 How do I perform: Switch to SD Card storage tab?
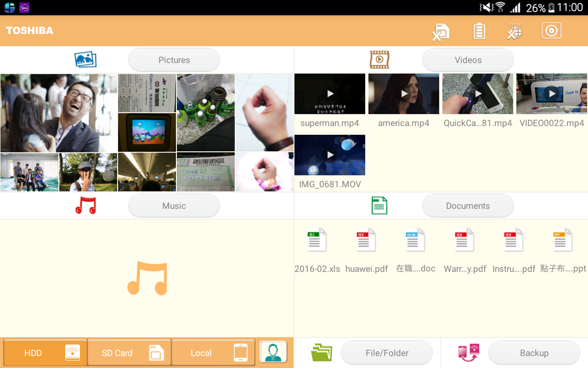point(129,353)
